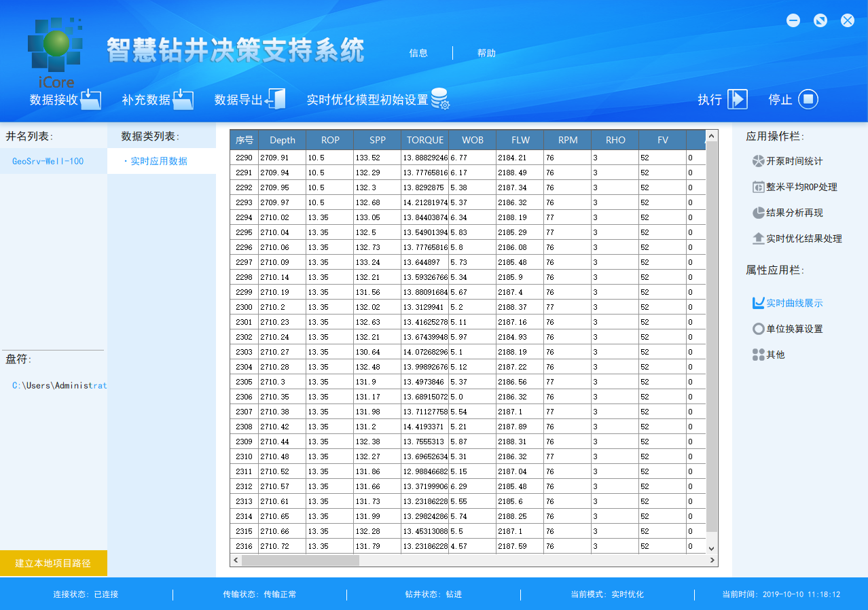This screenshot has width=868, height=610.
Task: Click SPP cell 130.64
Action: click(378, 352)
